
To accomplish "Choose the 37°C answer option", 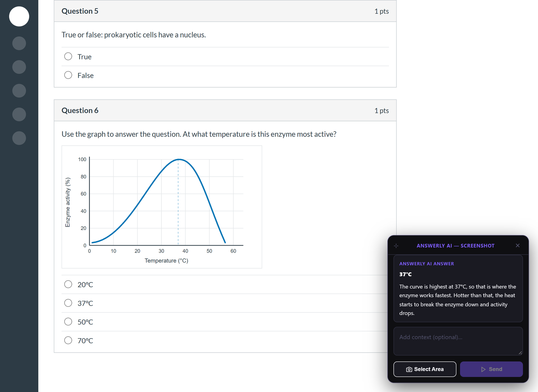I will [x=68, y=303].
